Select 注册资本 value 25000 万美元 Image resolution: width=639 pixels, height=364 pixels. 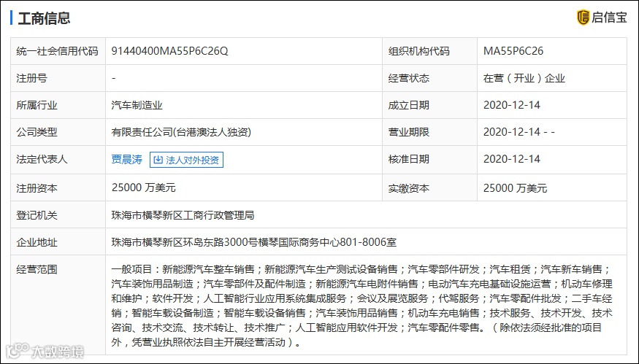143,187
